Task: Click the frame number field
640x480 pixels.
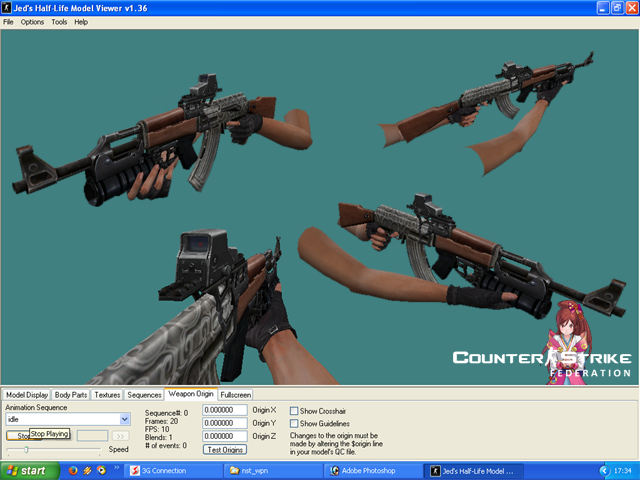Action: (x=92, y=436)
